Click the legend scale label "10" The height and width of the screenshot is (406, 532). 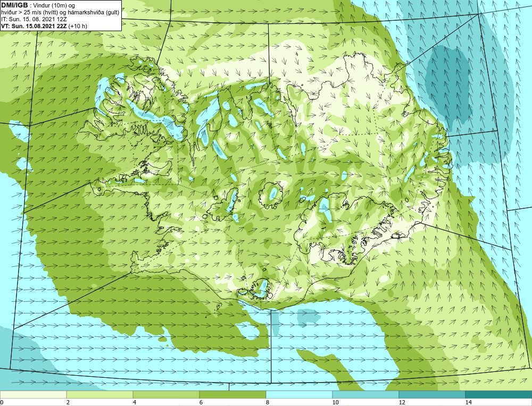(336, 402)
